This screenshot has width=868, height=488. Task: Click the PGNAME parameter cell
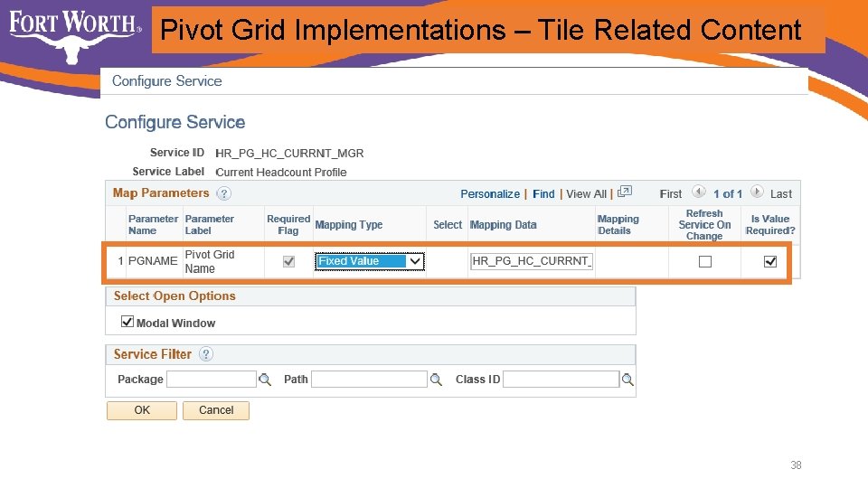(153, 261)
